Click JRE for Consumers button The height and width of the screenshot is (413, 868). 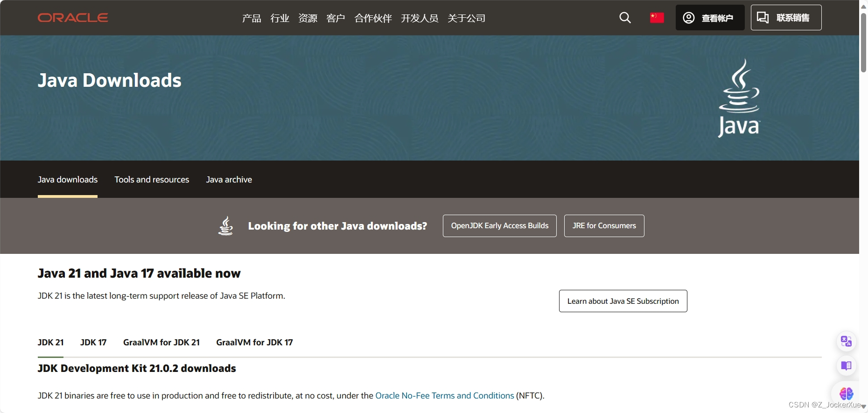[x=604, y=226]
